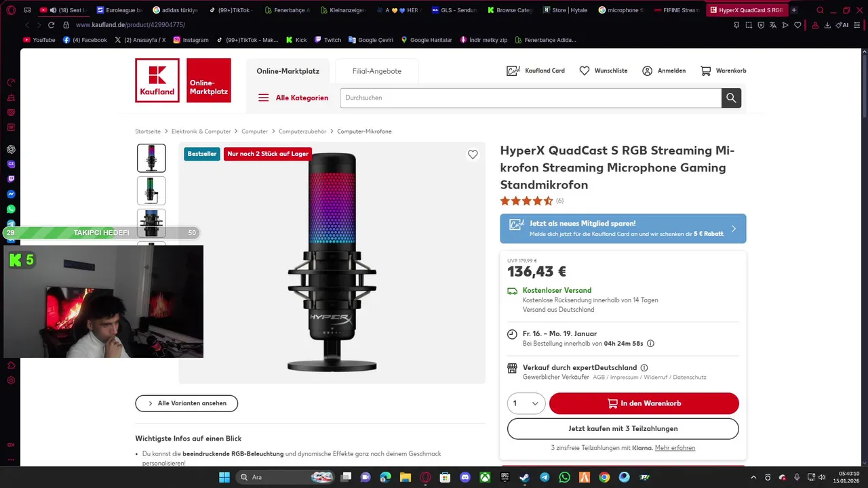Click the Computer-Mikrofone breadcrumb

[x=364, y=131]
